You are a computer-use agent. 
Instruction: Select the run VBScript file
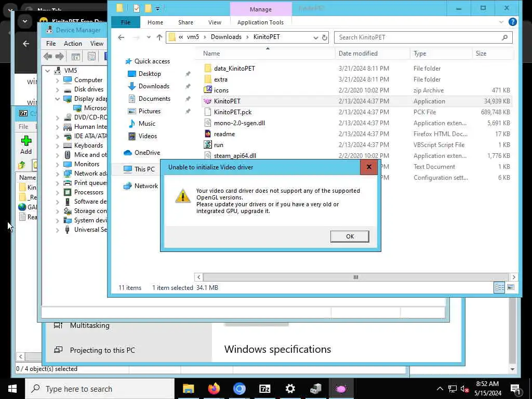(x=219, y=145)
